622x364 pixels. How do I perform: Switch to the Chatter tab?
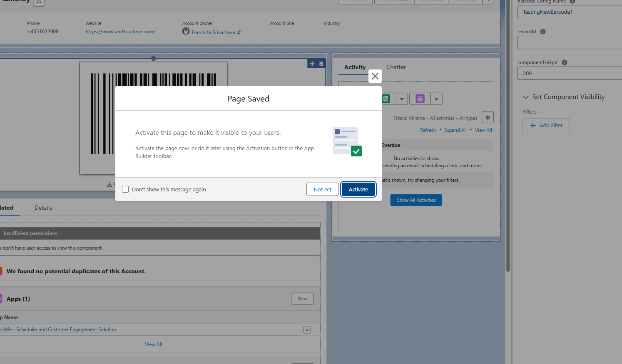pos(396,67)
